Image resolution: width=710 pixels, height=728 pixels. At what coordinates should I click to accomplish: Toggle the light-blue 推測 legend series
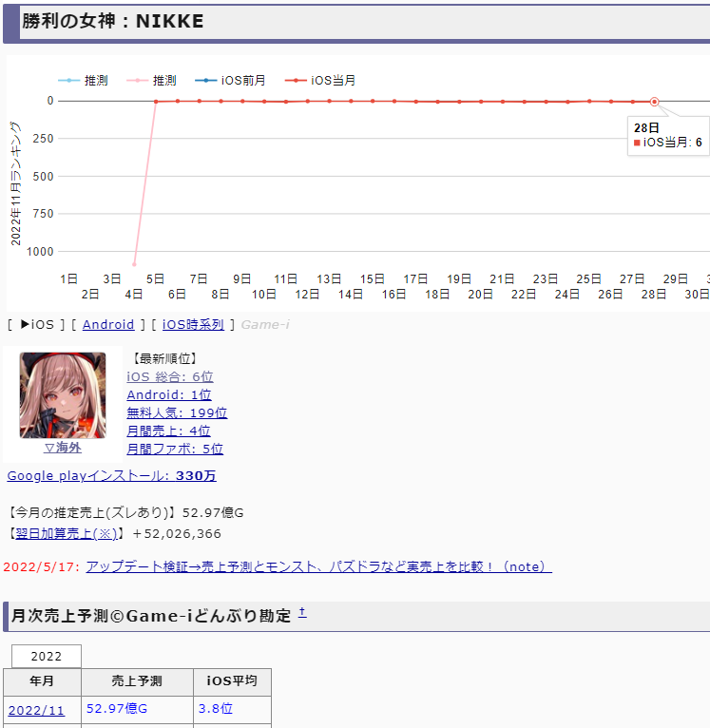[x=83, y=81]
